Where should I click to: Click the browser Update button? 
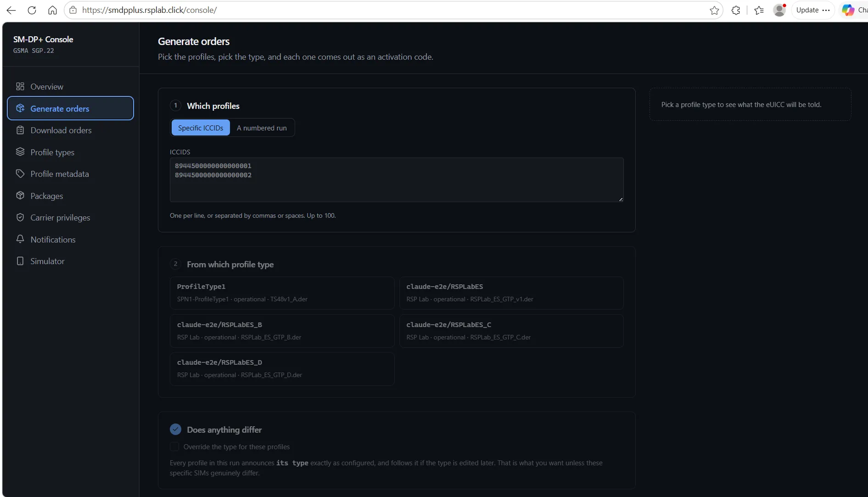(812, 10)
